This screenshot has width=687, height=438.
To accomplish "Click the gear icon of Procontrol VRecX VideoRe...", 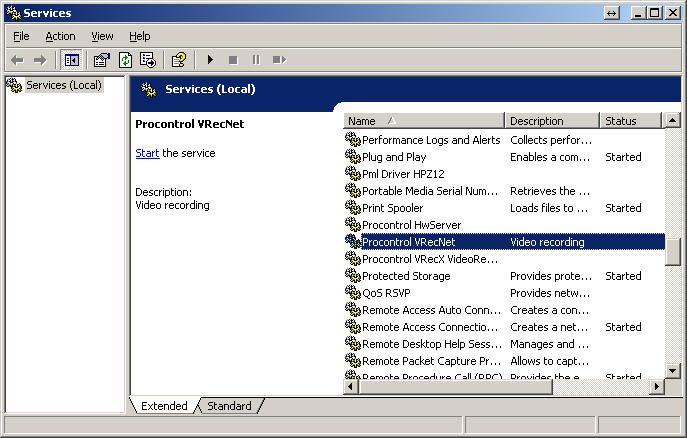I will point(353,259).
